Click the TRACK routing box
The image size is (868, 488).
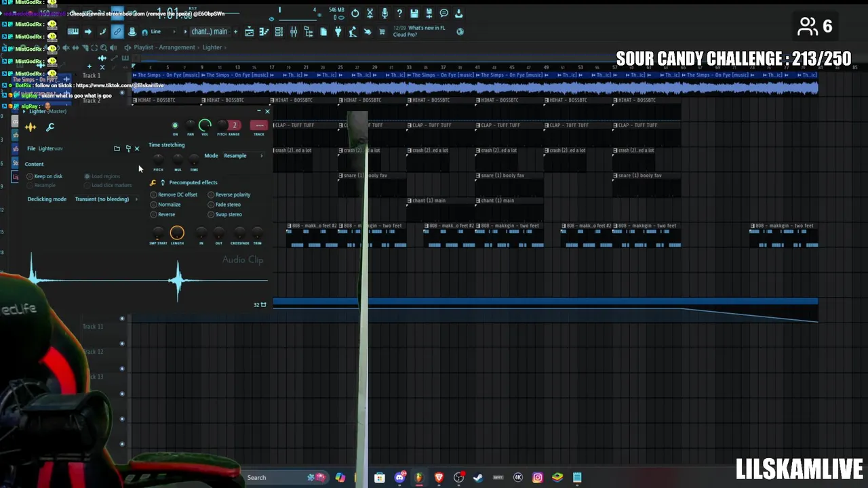[x=259, y=125]
